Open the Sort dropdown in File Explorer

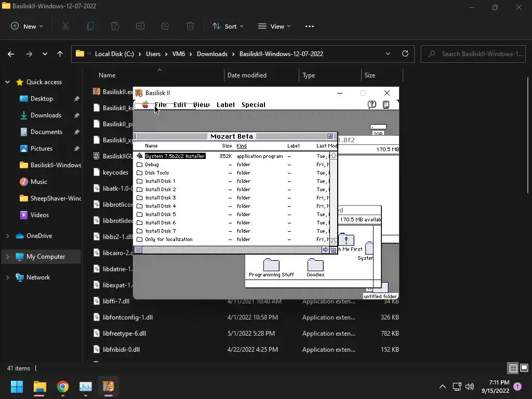coord(228,26)
